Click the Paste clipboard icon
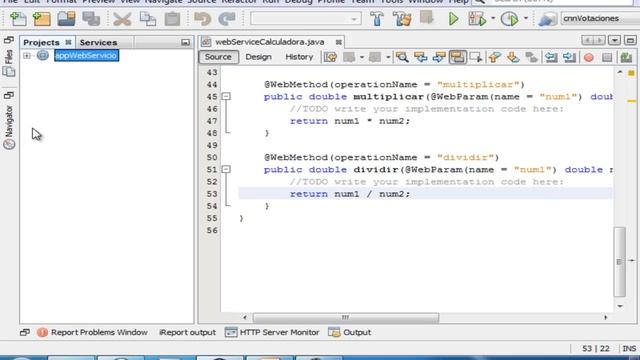640x360 pixels. point(172,19)
